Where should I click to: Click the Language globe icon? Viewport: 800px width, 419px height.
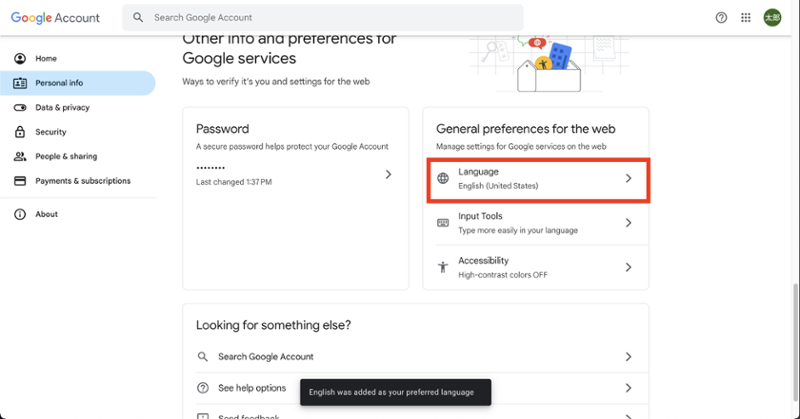point(443,178)
